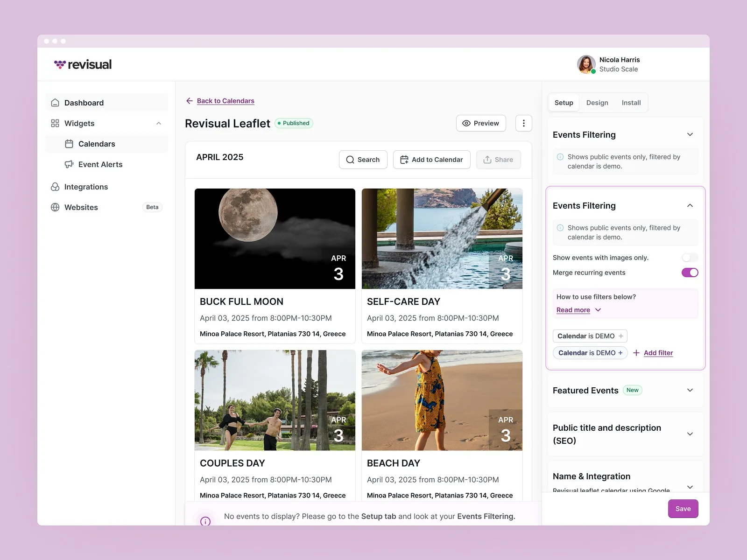
Task: Click the Websites globe icon
Action: click(x=55, y=207)
